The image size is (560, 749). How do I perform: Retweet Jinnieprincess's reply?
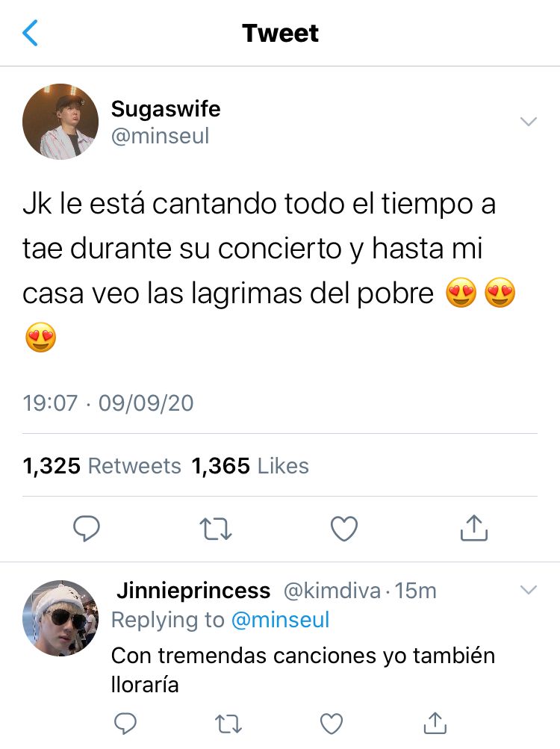pos(228,724)
